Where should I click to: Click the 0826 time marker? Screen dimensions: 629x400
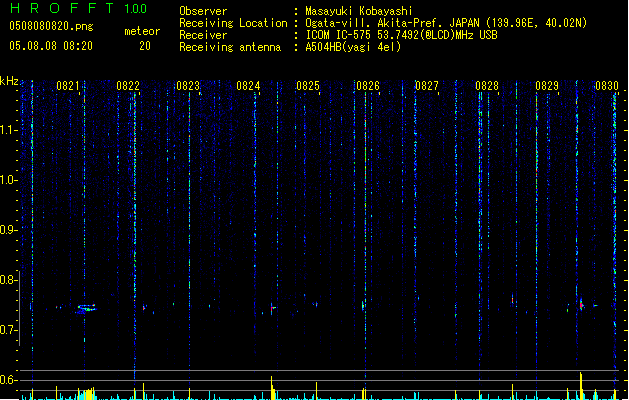click(x=368, y=86)
